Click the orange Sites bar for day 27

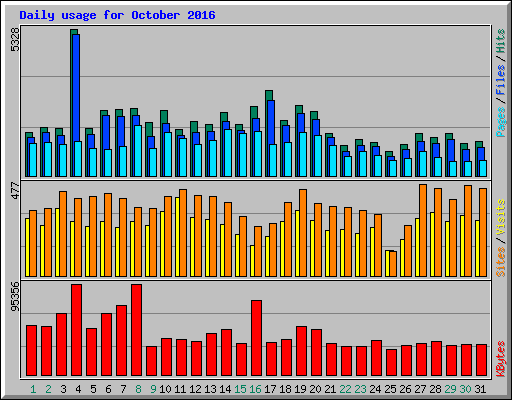coord(423,230)
